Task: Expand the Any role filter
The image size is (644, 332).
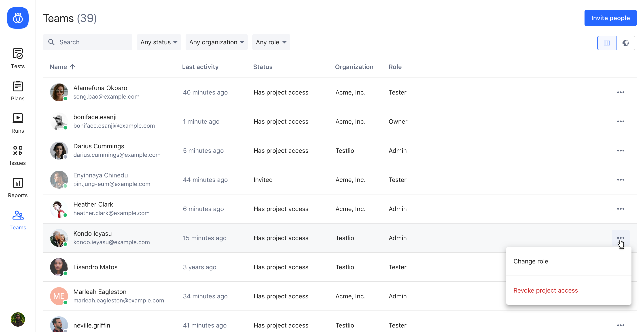Action: [271, 42]
